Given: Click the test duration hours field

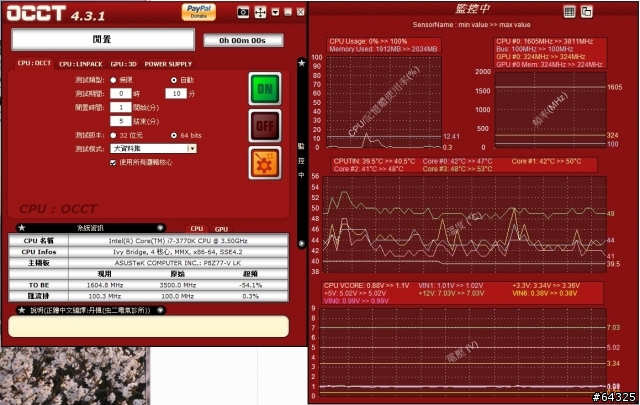Looking at the screenshot, I should pos(121,93).
